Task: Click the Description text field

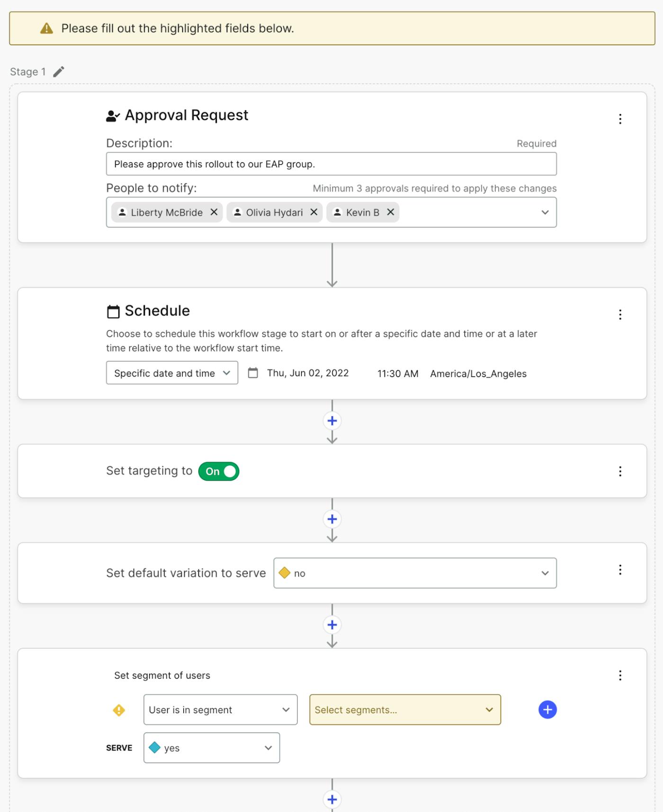Action: pyautogui.click(x=331, y=164)
